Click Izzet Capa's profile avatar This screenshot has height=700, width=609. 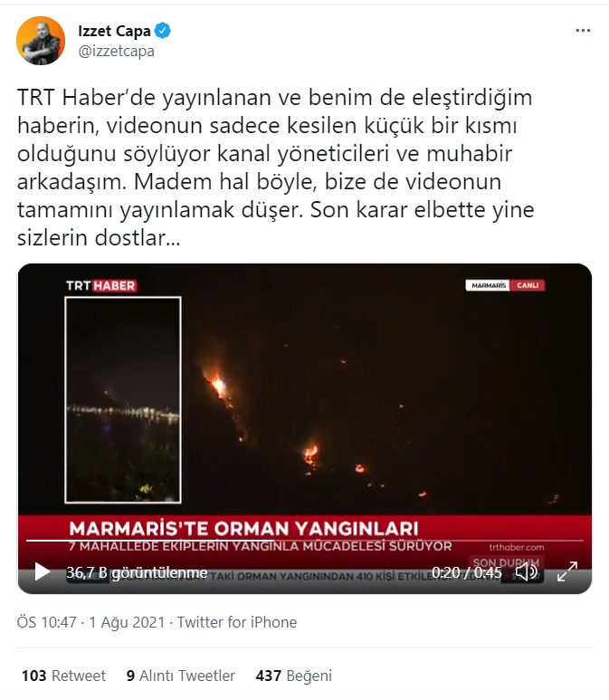click(x=41, y=41)
